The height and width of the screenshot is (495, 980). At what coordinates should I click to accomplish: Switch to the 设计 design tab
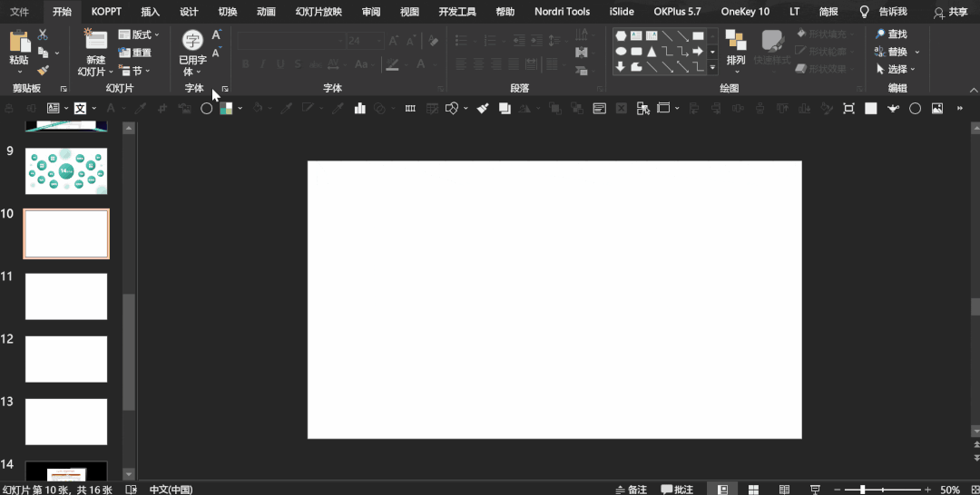click(x=189, y=12)
